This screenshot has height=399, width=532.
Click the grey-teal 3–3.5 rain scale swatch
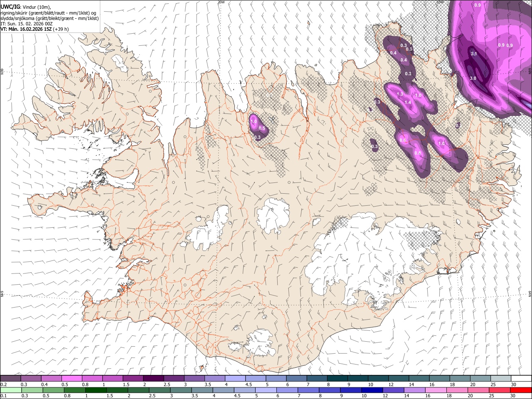[x=181, y=390]
